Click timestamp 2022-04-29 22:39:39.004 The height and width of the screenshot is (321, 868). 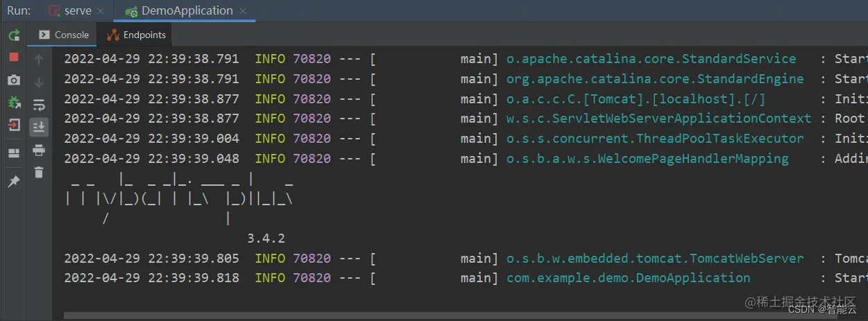point(151,139)
